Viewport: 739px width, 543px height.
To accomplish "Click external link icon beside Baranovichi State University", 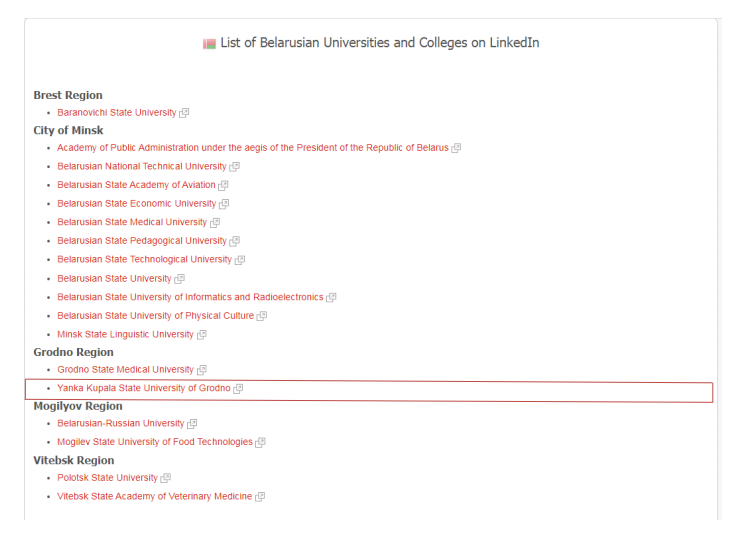I will click(184, 113).
